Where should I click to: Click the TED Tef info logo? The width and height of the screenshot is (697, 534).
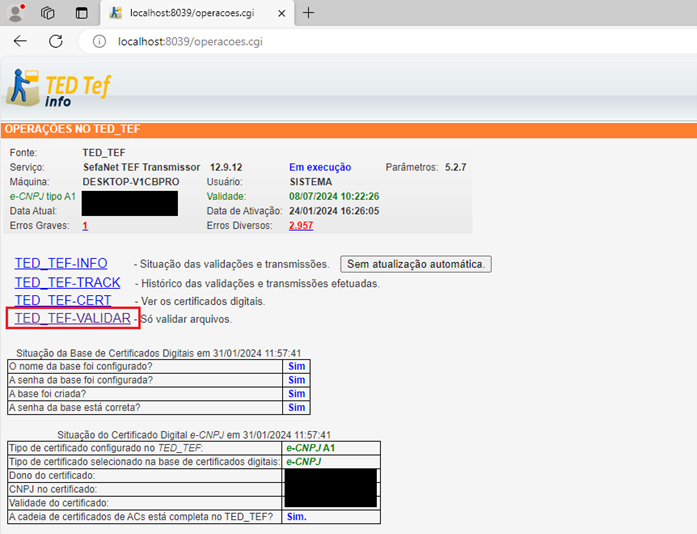tap(59, 88)
